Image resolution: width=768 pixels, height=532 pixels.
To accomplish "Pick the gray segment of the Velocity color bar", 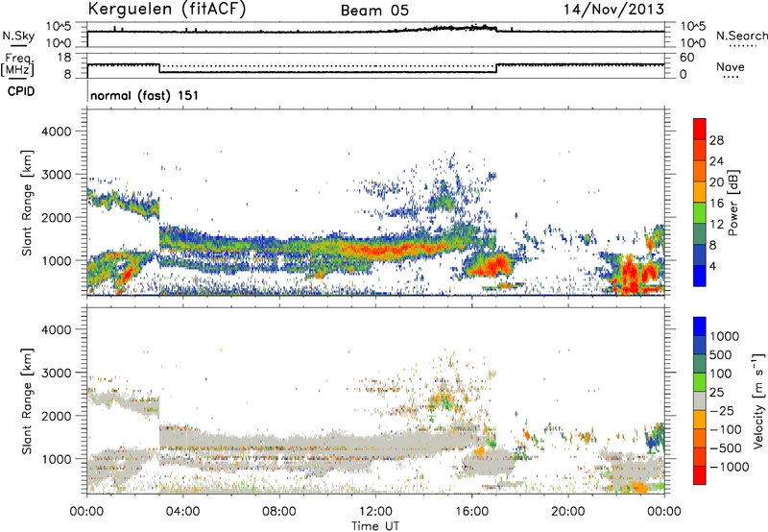I will [700, 400].
